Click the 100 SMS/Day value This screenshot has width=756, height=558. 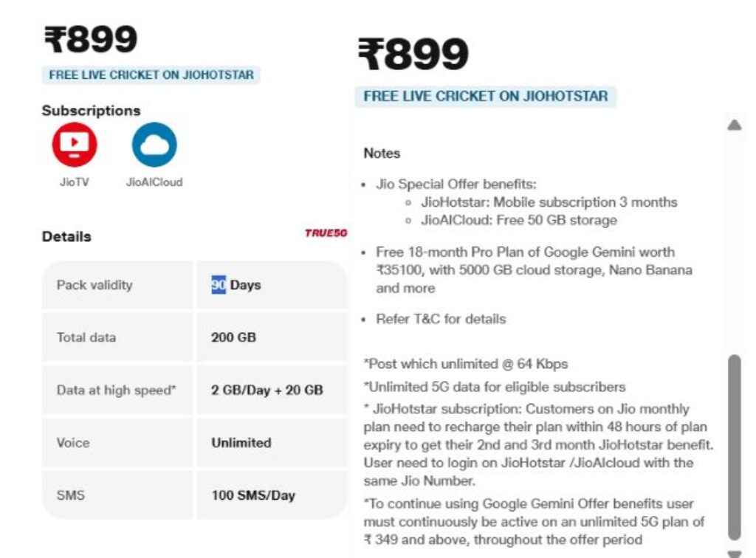[x=252, y=495]
